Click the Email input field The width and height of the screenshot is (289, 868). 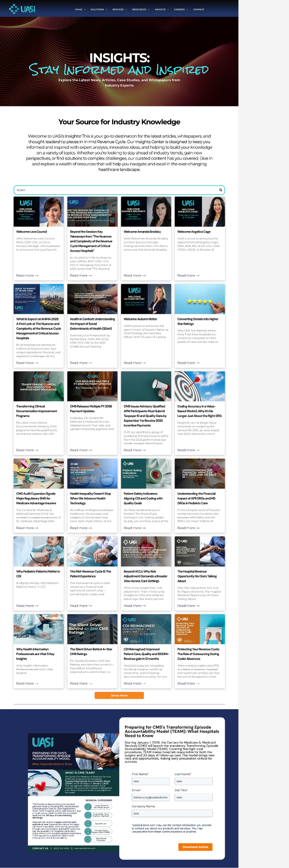click(150, 797)
